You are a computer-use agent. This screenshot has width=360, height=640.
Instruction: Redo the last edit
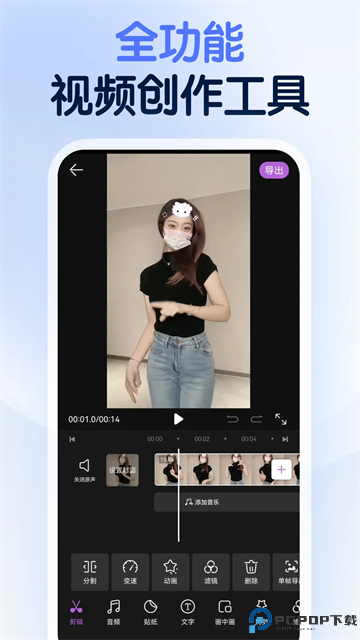coord(256,419)
